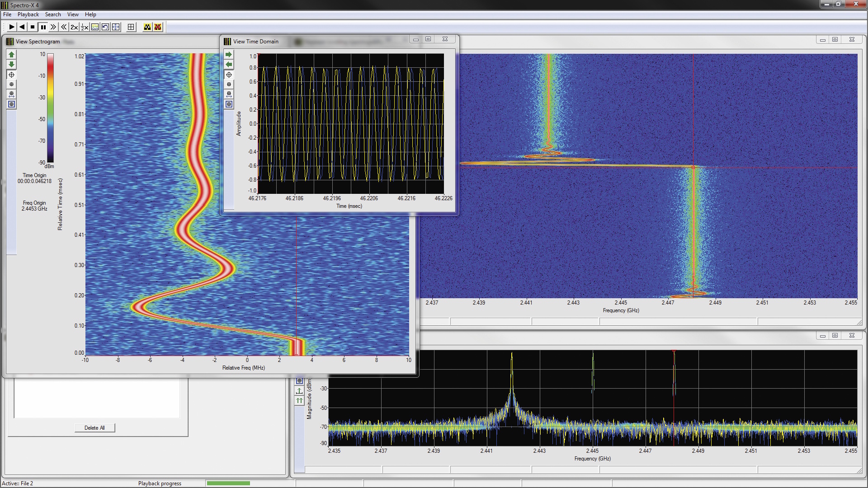Halve the playback speed with ½x

[x=85, y=27]
